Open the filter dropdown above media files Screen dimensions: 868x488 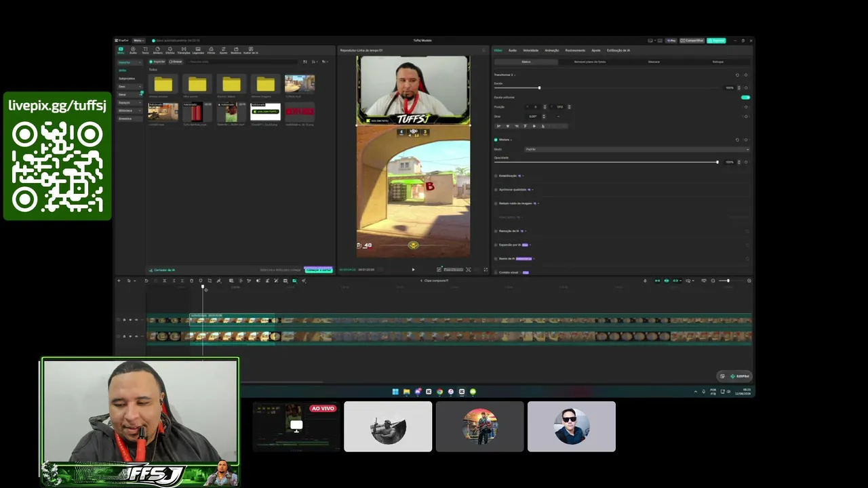pyautogui.click(x=324, y=62)
